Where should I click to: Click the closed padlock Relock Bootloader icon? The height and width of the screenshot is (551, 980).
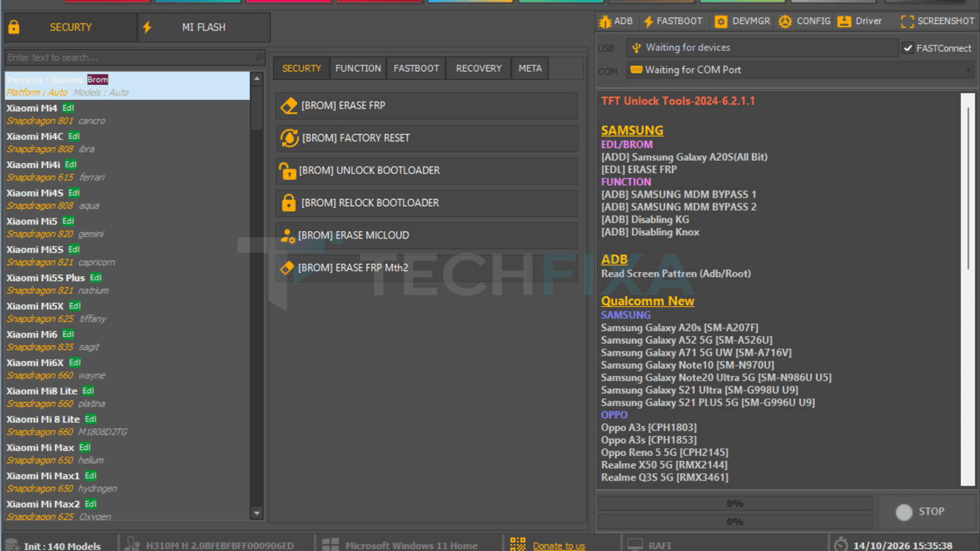[x=288, y=203]
